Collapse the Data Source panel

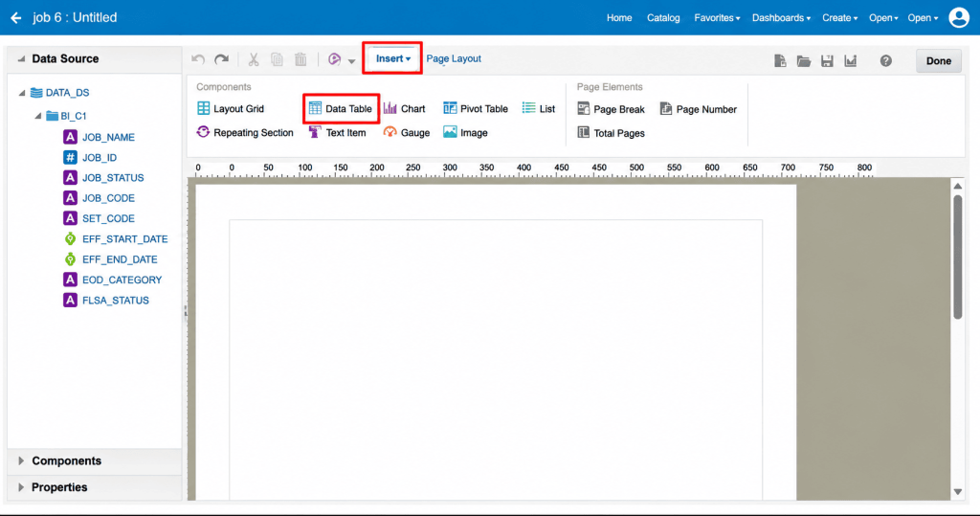pyautogui.click(x=21, y=58)
